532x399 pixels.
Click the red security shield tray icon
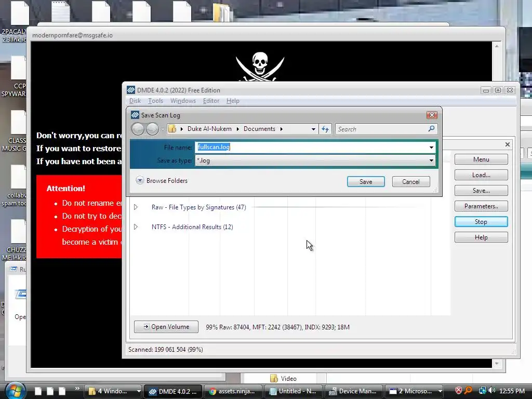pyautogui.click(x=458, y=391)
